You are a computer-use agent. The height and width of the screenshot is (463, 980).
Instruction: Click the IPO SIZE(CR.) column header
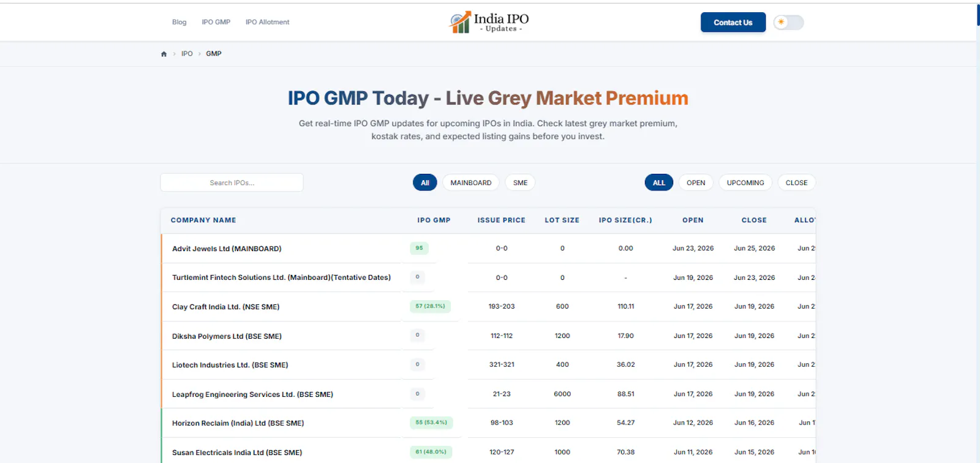tap(625, 220)
